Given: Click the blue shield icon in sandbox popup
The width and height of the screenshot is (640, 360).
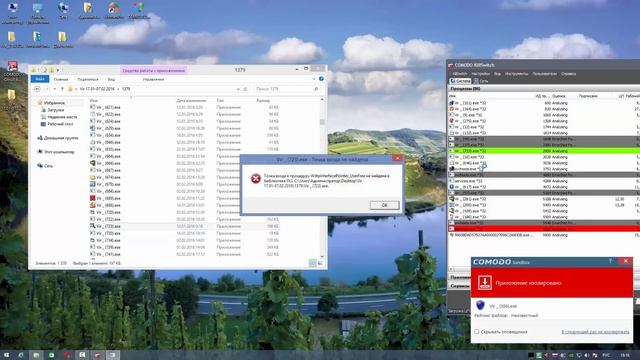Looking at the screenshot, I should click(x=480, y=305).
